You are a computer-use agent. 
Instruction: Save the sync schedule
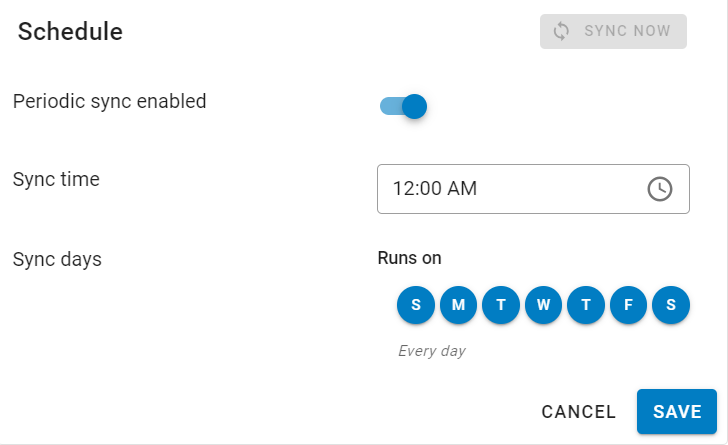[677, 412]
